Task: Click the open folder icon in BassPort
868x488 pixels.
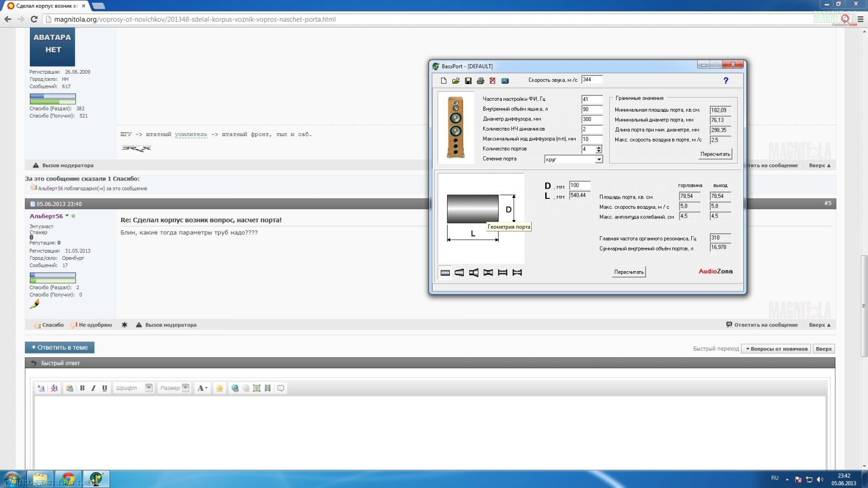Action: tap(456, 81)
